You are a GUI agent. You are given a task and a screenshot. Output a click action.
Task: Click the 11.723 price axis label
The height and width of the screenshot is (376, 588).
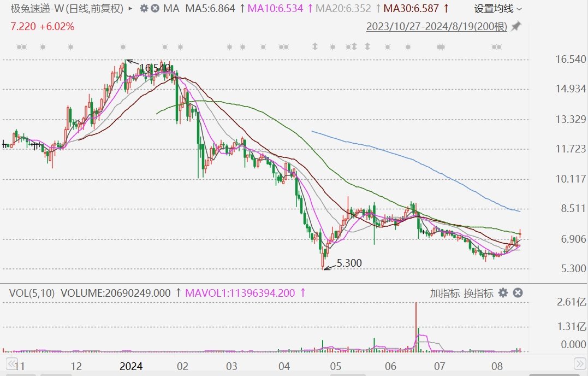(571, 149)
